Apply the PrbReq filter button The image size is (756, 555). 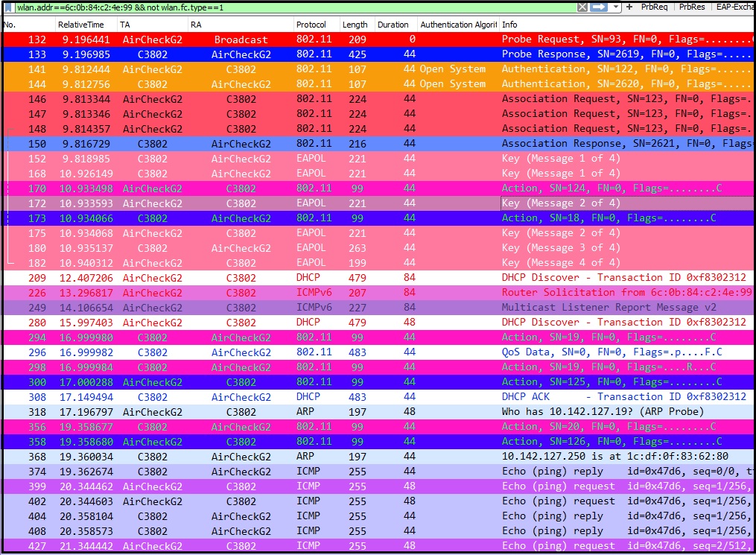coord(654,7)
